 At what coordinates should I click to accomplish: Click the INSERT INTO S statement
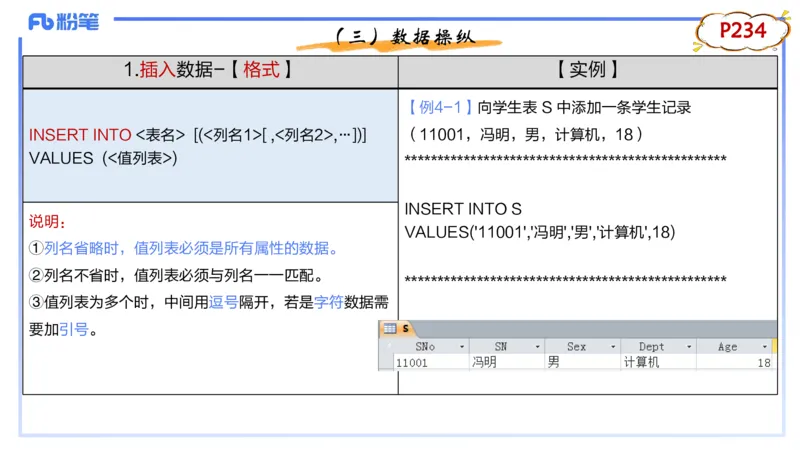(x=463, y=209)
